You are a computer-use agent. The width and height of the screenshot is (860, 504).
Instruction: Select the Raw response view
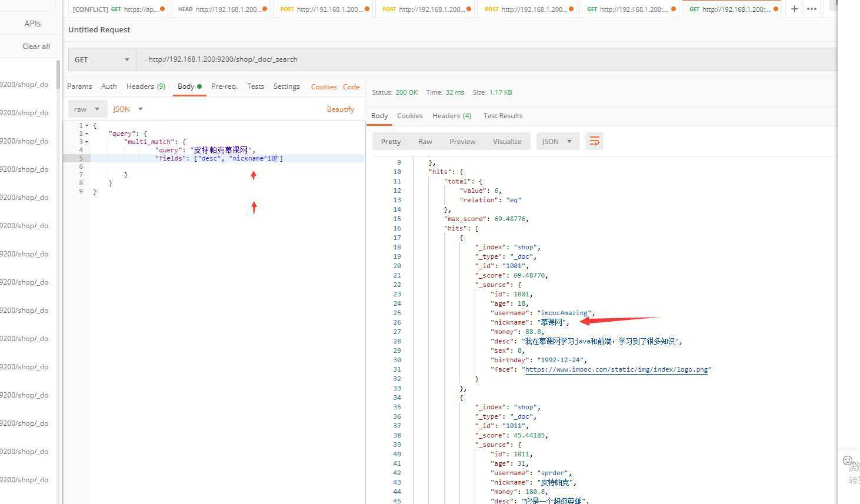pos(425,141)
